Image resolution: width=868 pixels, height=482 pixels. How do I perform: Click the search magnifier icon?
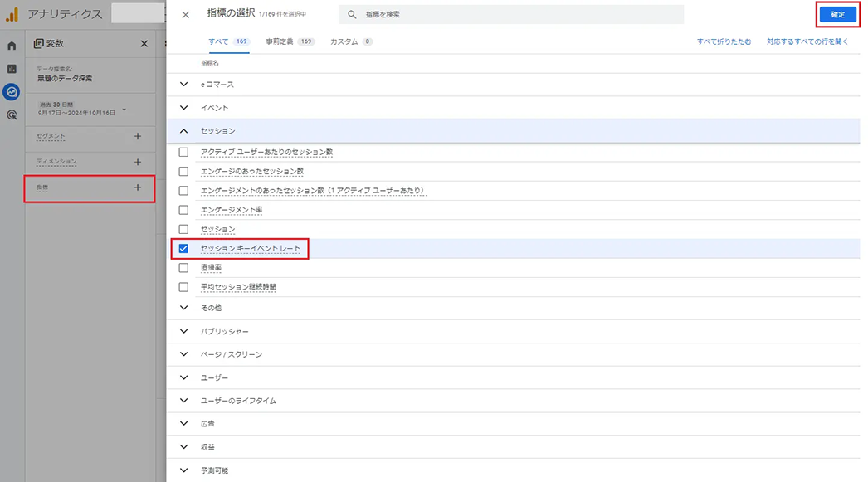[352, 14]
